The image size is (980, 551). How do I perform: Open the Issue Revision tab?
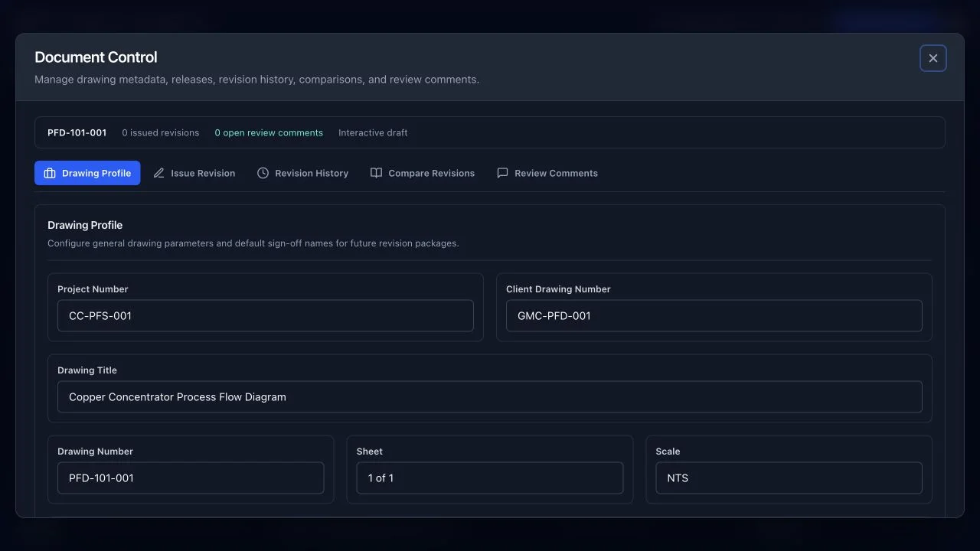194,173
